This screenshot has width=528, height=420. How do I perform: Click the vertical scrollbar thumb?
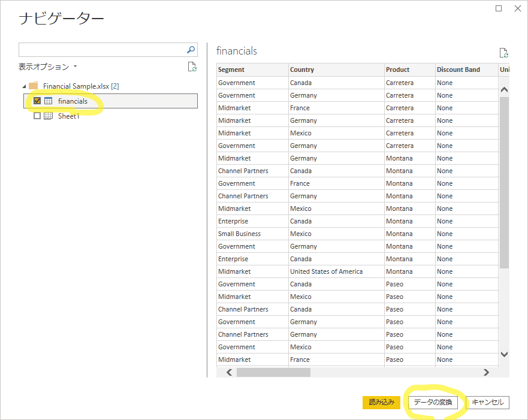tap(504, 182)
